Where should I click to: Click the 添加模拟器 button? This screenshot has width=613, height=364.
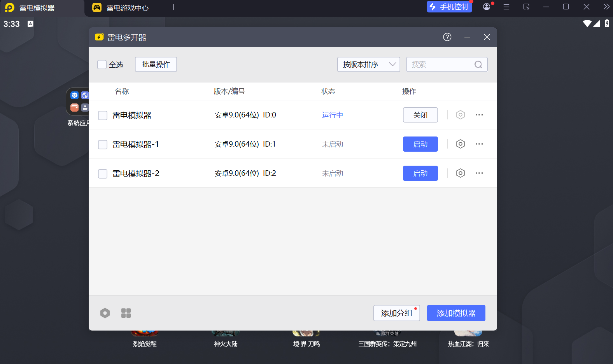click(x=456, y=313)
